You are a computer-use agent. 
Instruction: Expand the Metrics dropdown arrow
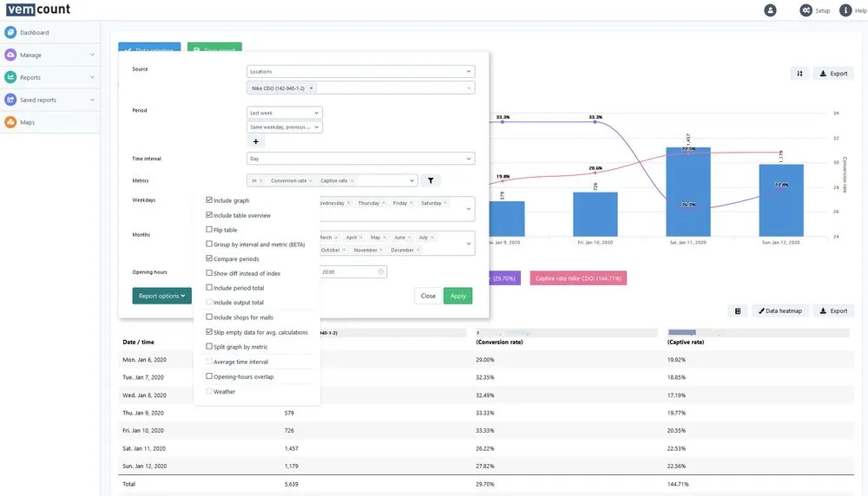411,181
